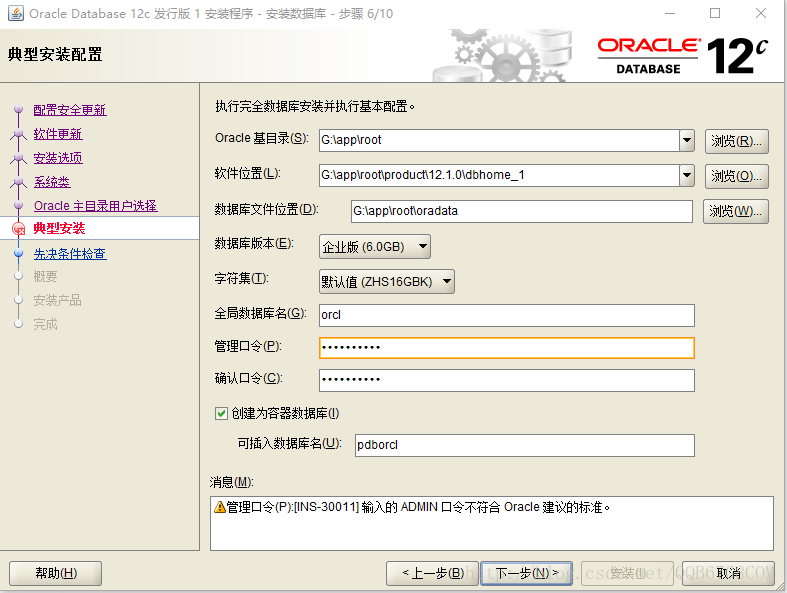Viewport: 787px width, 593px height.
Task: Click the 帮助(H) button
Action: (x=56, y=573)
